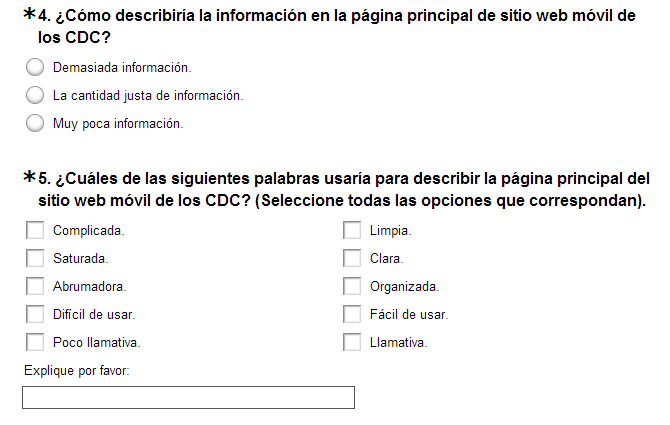Click the 'Muy poca información.' label text

[118, 124]
